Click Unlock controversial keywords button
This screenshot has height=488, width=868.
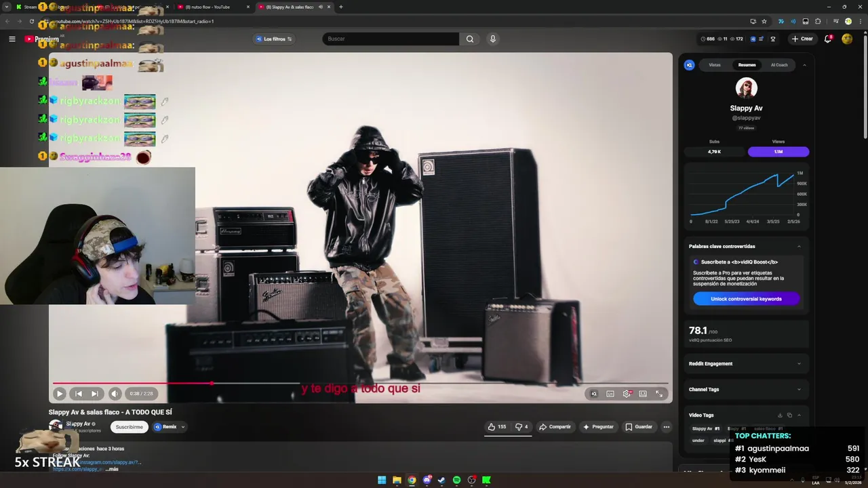coord(746,299)
